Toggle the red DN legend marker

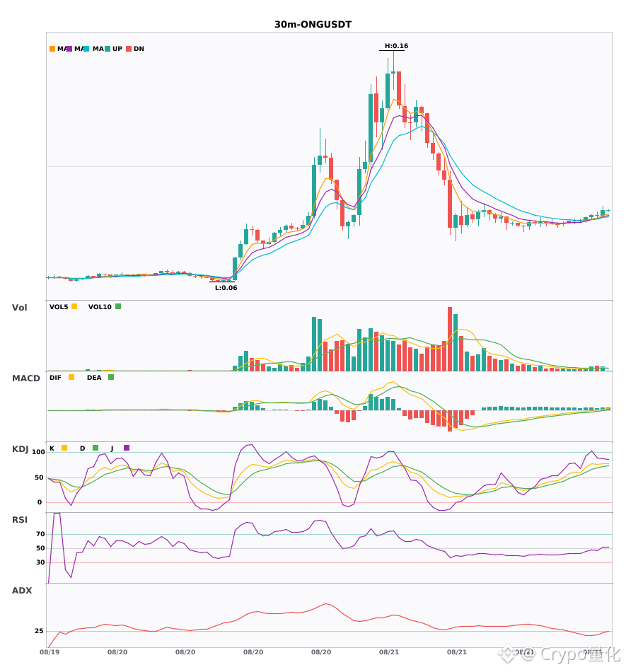click(x=129, y=49)
